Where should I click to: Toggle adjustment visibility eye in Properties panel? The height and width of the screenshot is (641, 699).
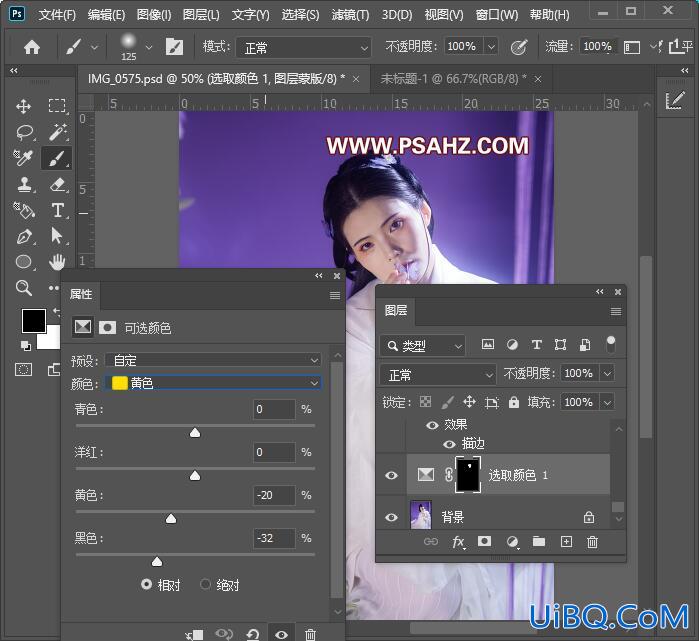pyautogui.click(x=281, y=634)
